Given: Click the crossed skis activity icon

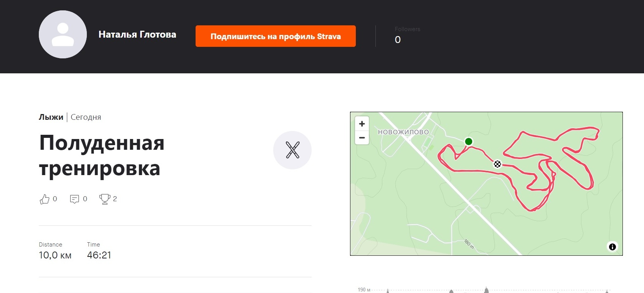Looking at the screenshot, I should tap(292, 150).
